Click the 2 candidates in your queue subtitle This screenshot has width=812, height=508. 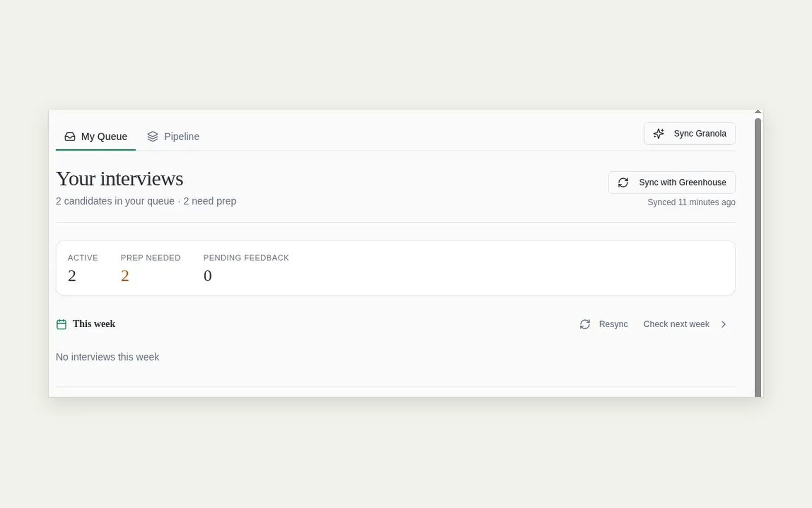[146, 201]
